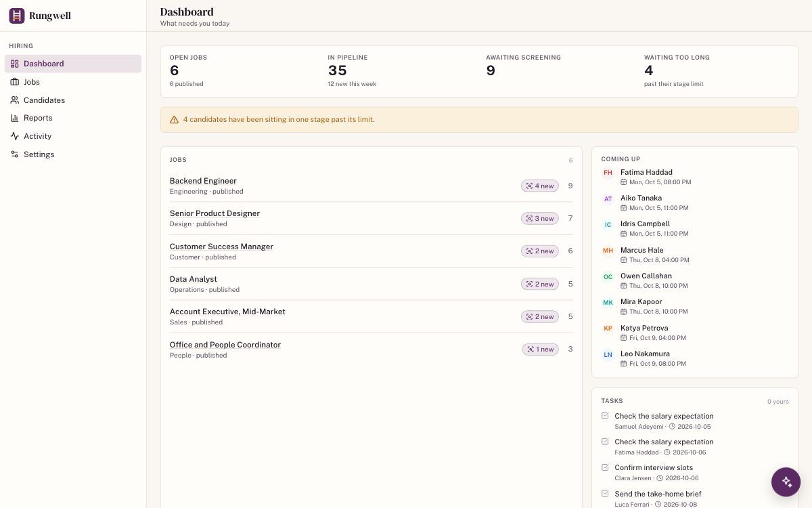This screenshot has height=508, width=812.
Task: Open the AI assistant sparkle button
Action: point(786,482)
